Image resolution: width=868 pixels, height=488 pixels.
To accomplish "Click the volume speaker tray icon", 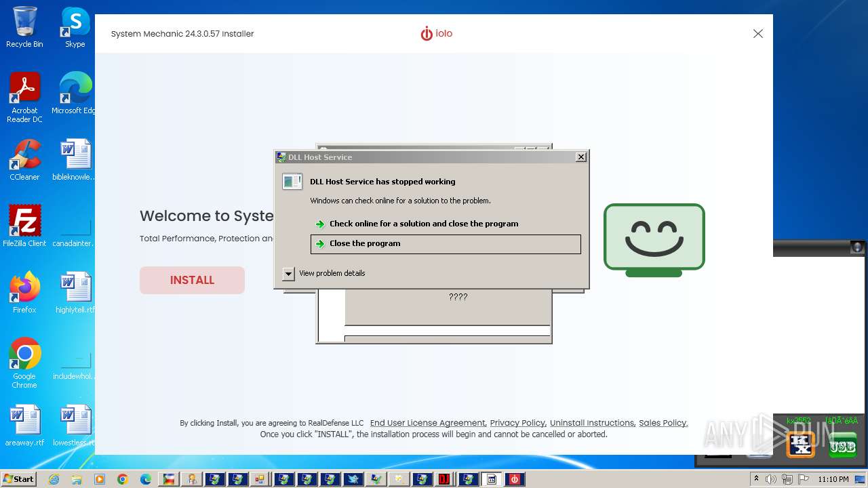I will click(771, 479).
